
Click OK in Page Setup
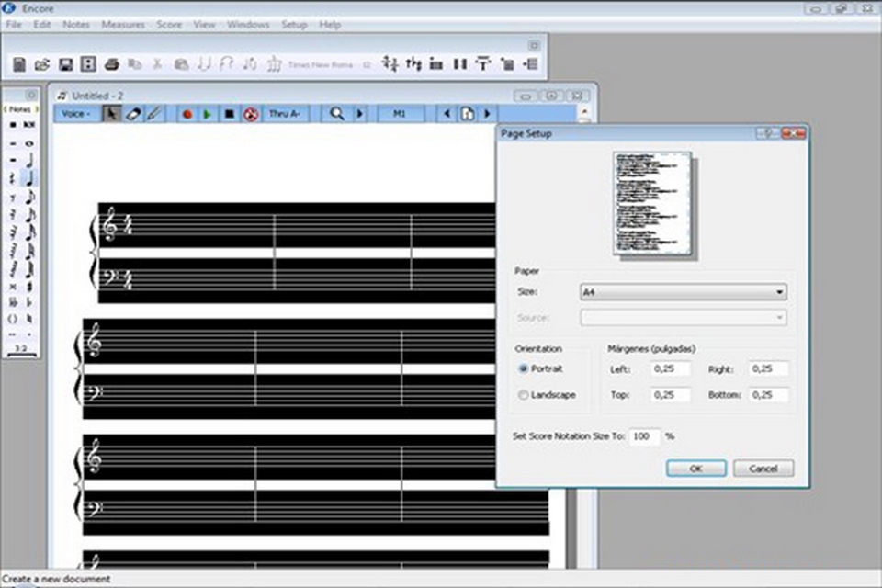695,469
